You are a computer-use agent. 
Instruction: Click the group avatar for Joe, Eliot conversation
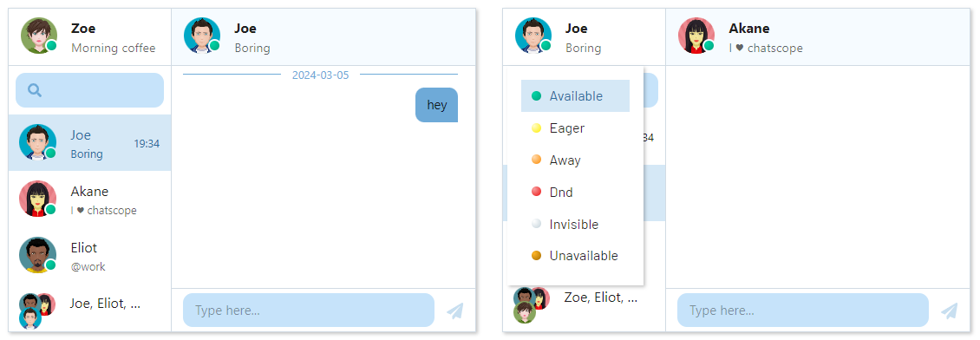click(x=36, y=310)
